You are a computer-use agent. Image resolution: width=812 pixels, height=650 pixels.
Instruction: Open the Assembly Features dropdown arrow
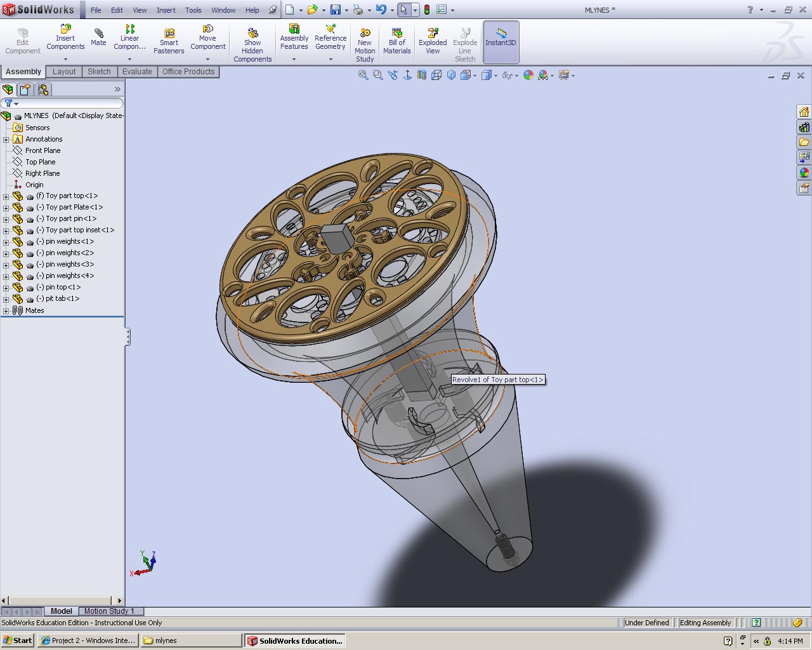coord(294,59)
